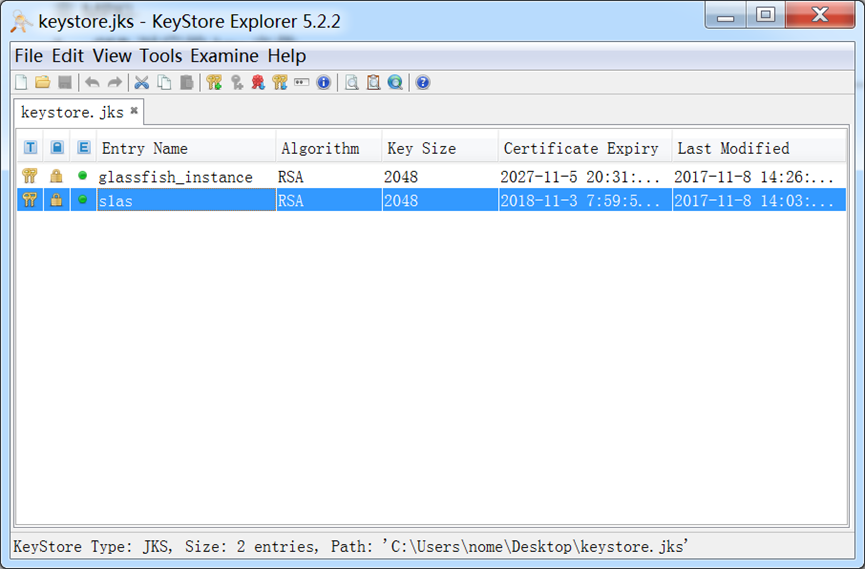The image size is (865, 569).
Task: Sort by the Algorithm column header
Action: tap(329, 148)
